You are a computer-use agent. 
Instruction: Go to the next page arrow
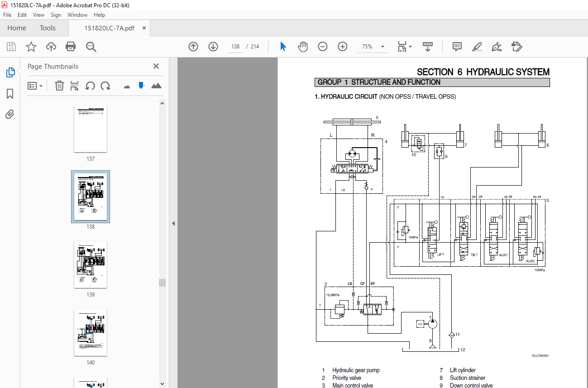(x=213, y=47)
